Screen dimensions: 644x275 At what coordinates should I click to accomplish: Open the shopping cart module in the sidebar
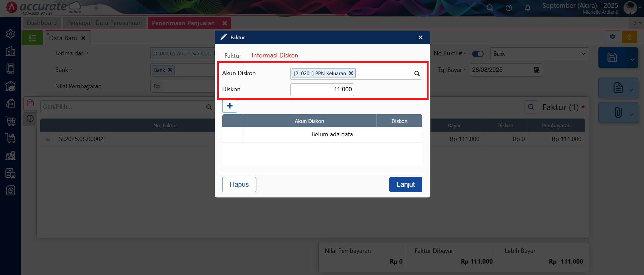10,121
